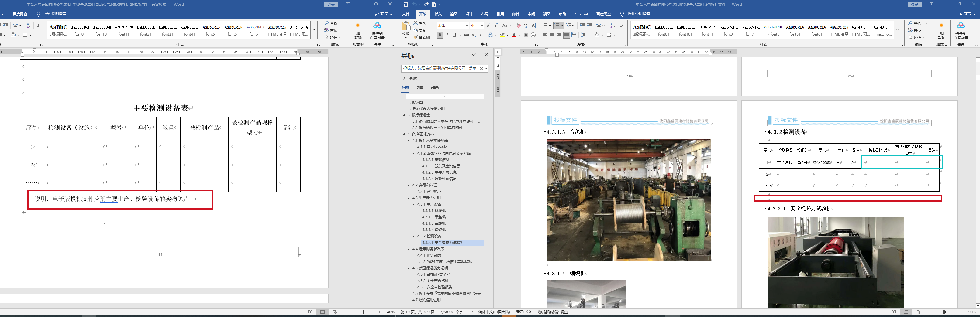Open the font size dropdown 小二

(481, 26)
